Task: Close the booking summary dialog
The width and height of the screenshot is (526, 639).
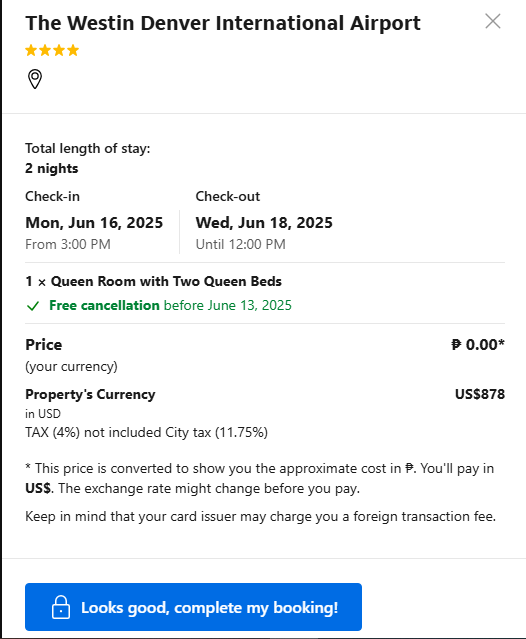Action: [493, 21]
